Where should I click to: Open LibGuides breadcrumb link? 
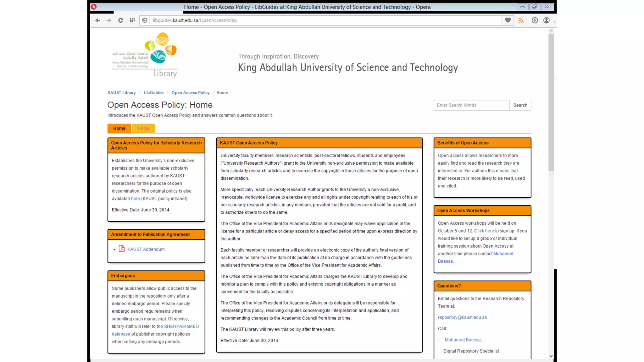[x=153, y=93]
